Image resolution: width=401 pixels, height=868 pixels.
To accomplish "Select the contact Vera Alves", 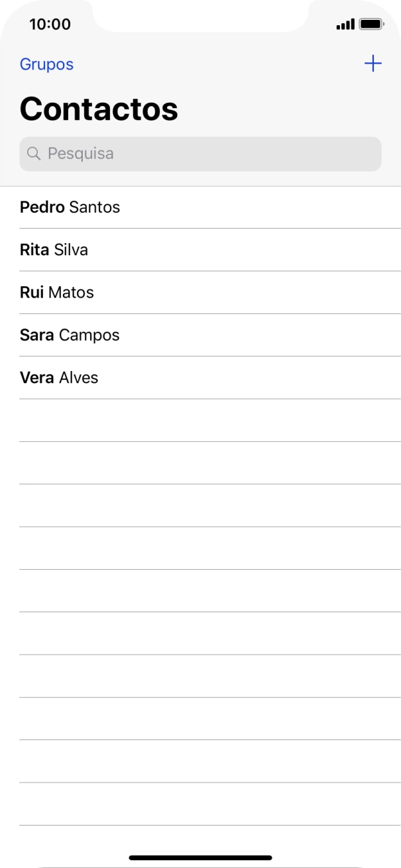I will click(58, 378).
